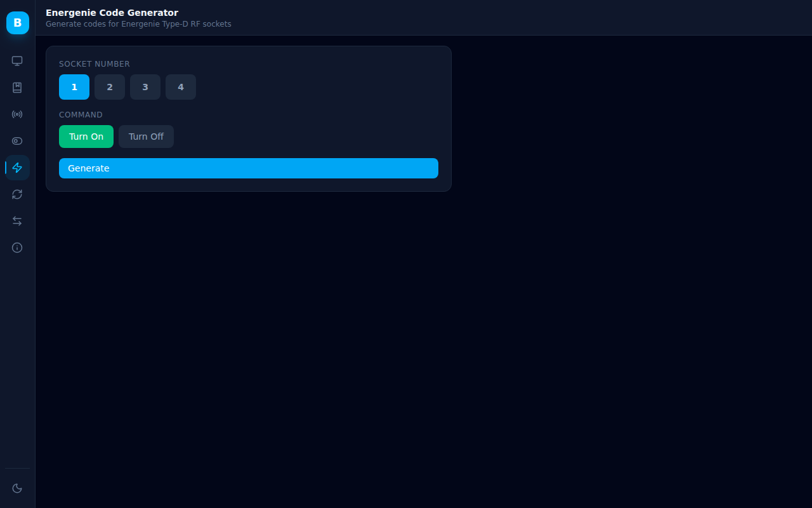Select socket number 1
The image size is (812, 508).
click(x=74, y=87)
